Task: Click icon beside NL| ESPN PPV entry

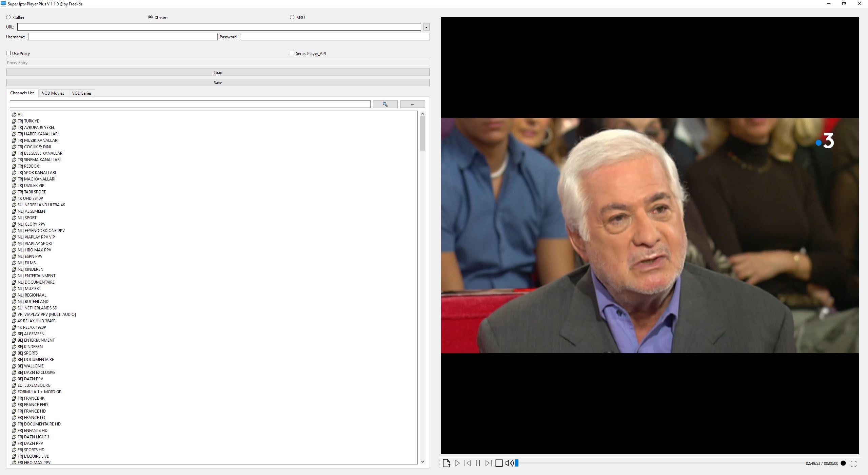Action: (x=14, y=256)
